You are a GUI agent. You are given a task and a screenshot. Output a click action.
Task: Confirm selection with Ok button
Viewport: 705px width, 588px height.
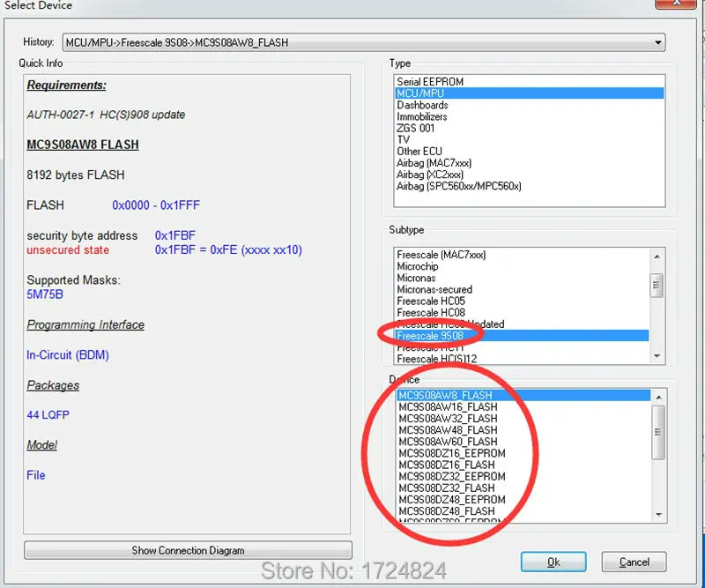click(553, 562)
